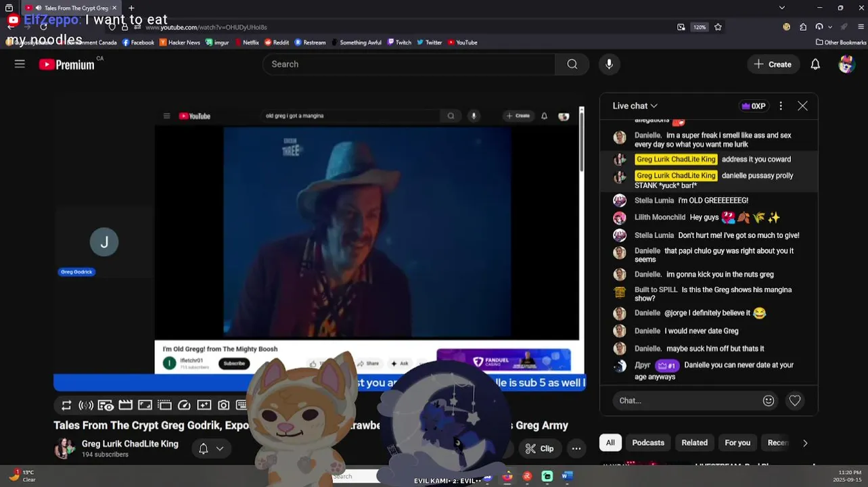The width and height of the screenshot is (868, 487).
Task: Take a screenshot with the camera icon
Action: [223, 405]
